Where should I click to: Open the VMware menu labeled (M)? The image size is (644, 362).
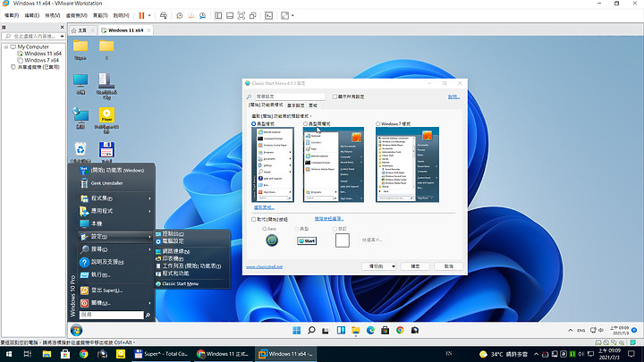point(76,15)
